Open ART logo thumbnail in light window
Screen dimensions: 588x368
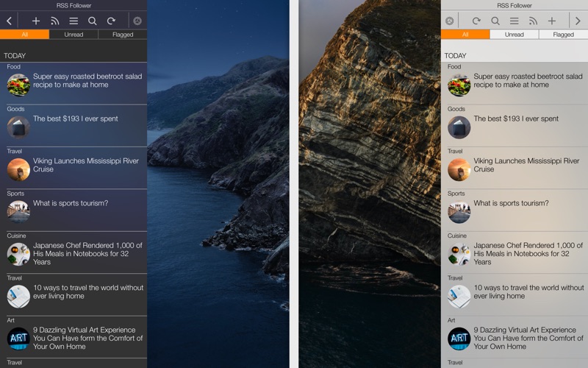click(459, 339)
